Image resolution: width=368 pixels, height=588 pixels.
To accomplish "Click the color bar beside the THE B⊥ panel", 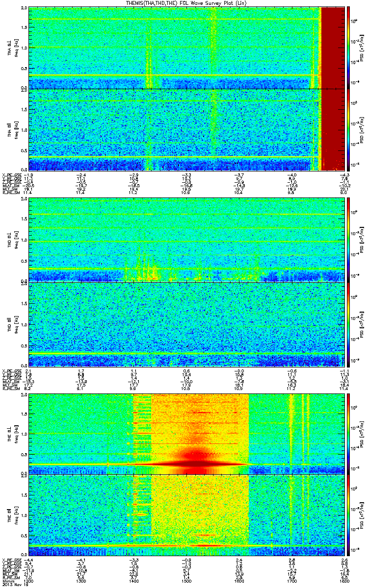I will [x=349, y=433].
